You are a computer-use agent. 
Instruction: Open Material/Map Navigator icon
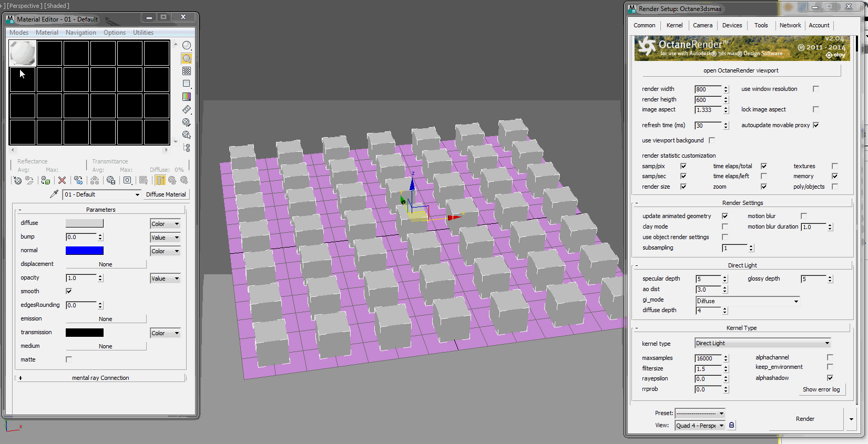tap(187, 148)
